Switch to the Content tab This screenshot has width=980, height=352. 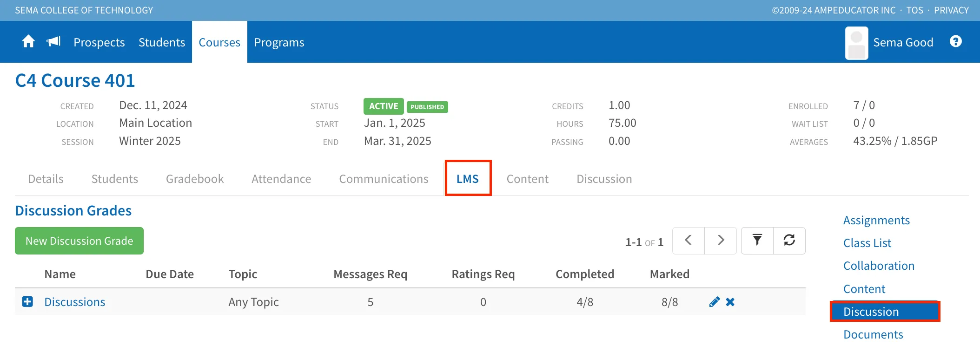528,179
